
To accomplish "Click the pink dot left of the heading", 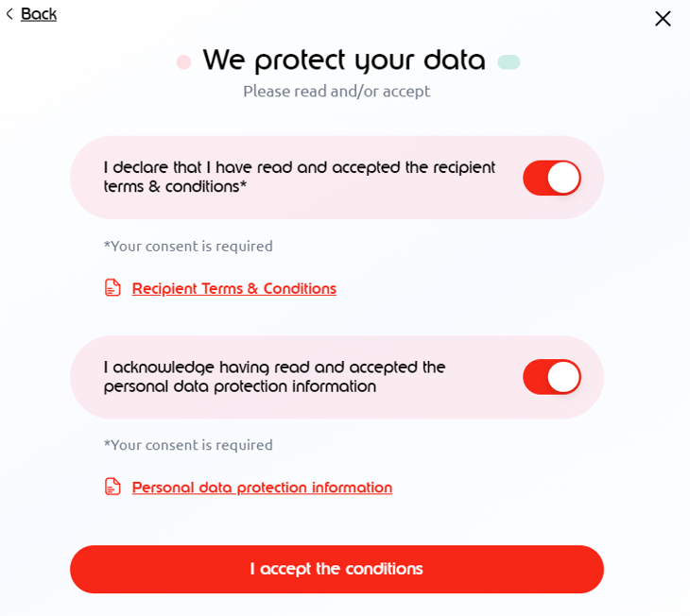I will [183, 62].
